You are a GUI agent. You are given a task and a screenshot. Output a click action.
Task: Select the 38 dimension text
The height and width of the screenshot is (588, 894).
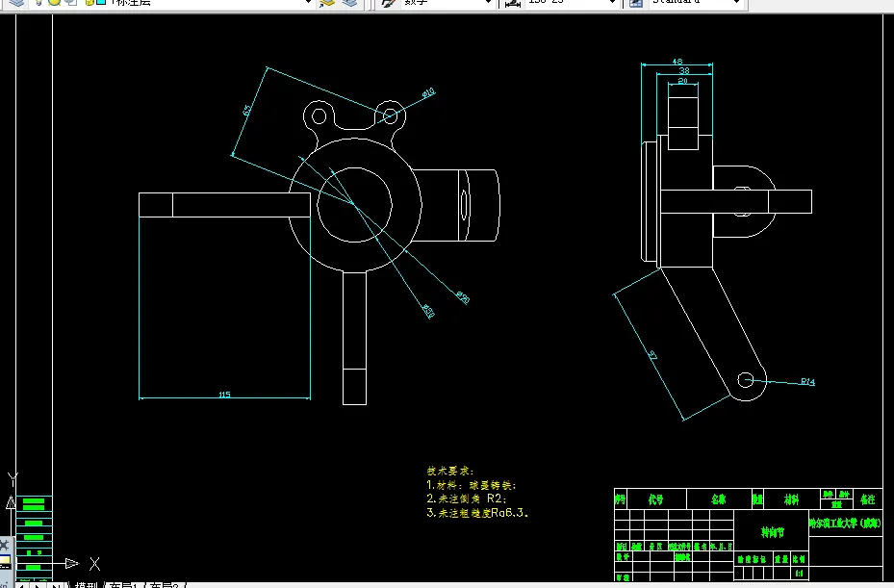[x=683, y=70]
